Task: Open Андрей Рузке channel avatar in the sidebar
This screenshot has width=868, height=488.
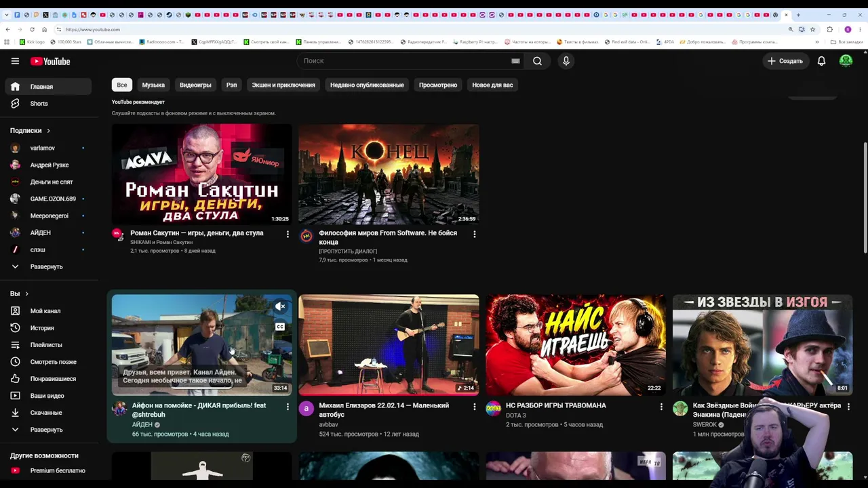Action: [x=15, y=165]
